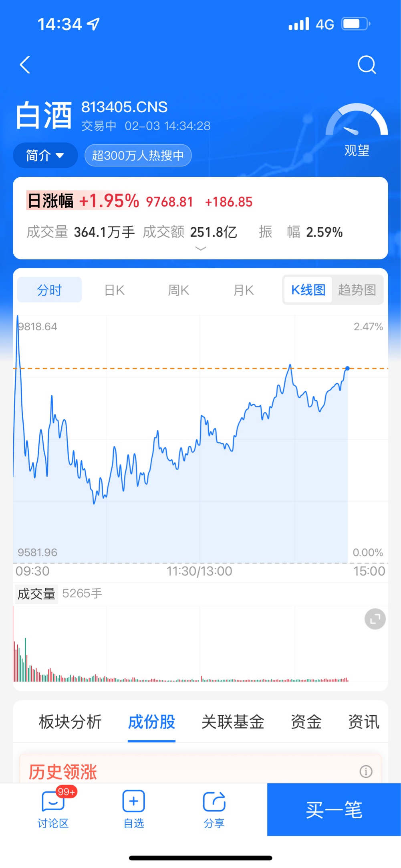Expand chart to fullscreen icon
The image size is (401, 868).
pos(375,619)
